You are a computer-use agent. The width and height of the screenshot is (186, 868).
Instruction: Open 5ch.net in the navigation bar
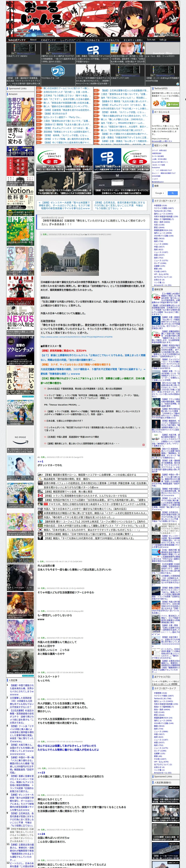pyautogui.click(x=151, y=40)
